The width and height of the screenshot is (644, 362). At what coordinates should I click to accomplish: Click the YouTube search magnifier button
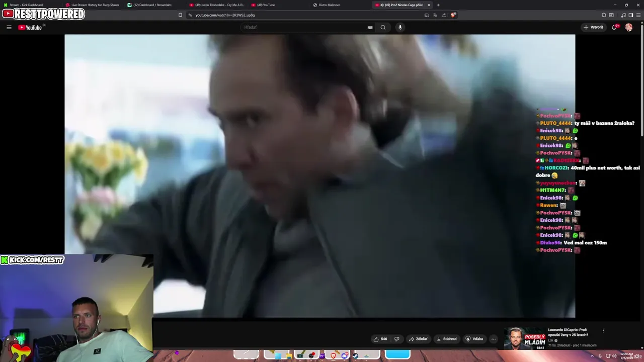tap(383, 27)
